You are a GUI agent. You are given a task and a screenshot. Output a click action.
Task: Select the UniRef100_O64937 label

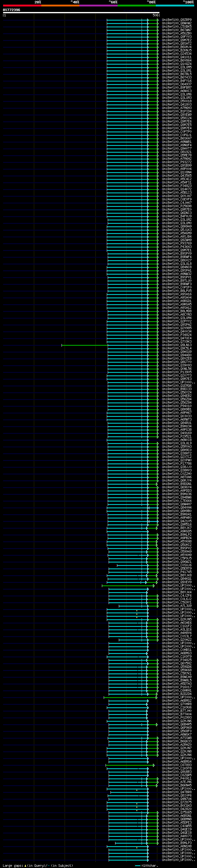click(x=177, y=84)
